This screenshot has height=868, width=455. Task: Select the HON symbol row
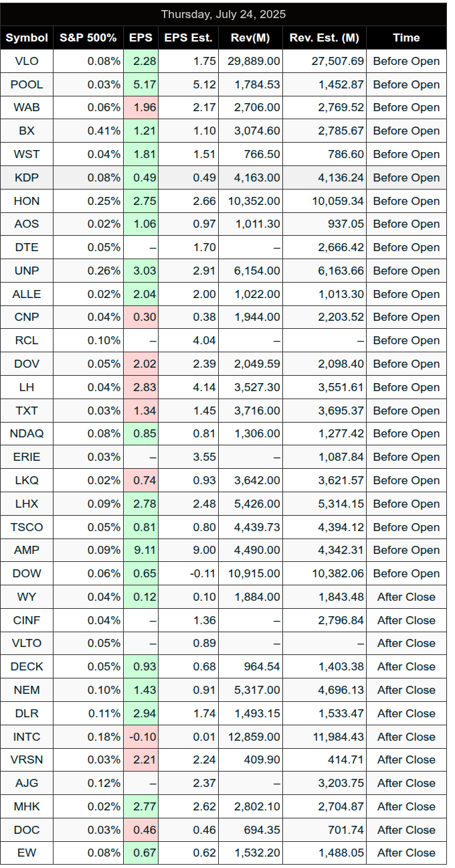[223, 201]
